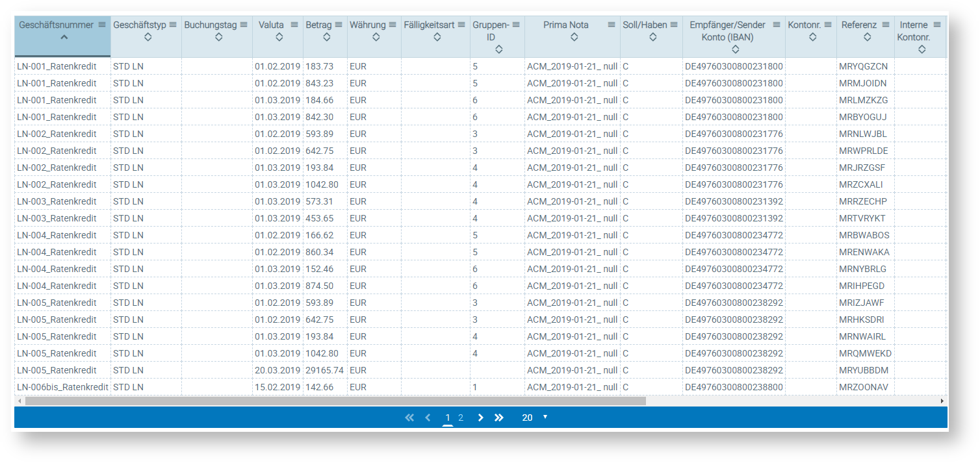The height and width of the screenshot is (463, 980).
Task: Go to page 2 of the table
Action: (x=461, y=418)
